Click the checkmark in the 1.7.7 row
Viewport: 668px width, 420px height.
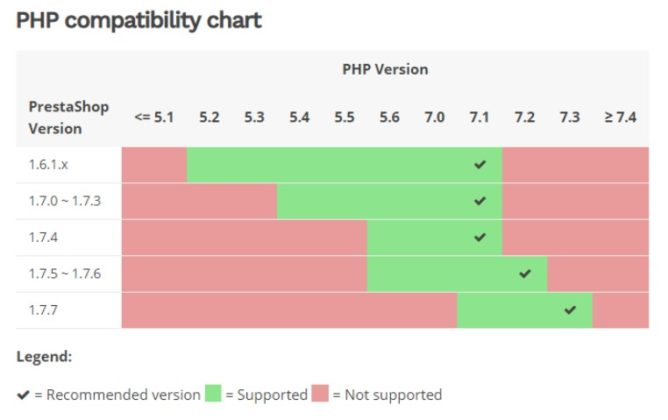click(x=570, y=310)
